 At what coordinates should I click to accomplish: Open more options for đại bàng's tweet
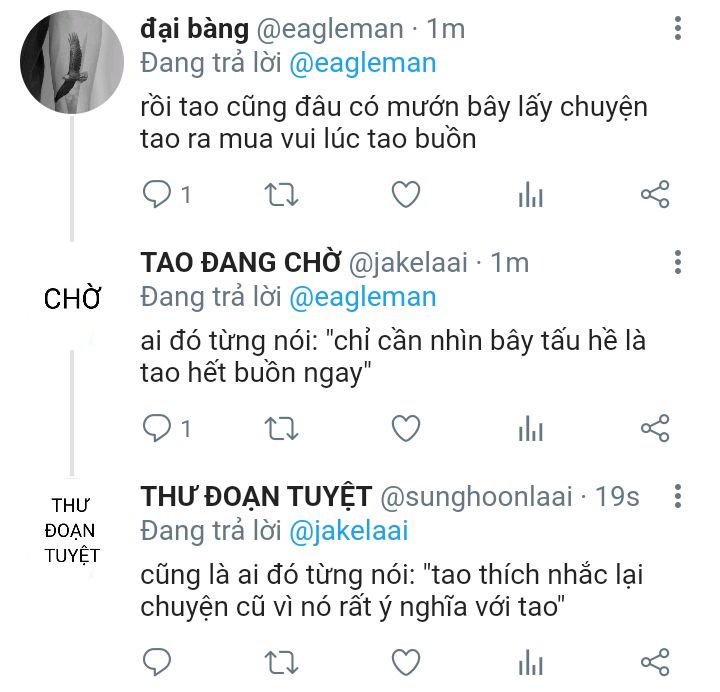point(679,29)
